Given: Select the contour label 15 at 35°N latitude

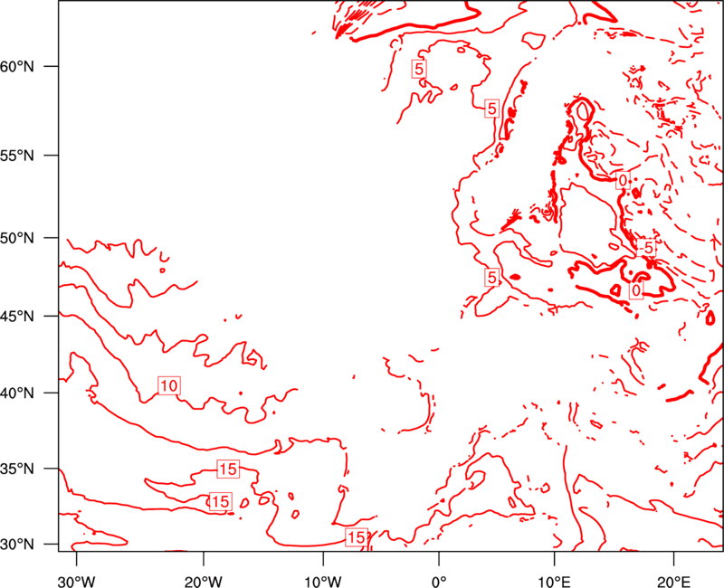Looking at the screenshot, I should (x=228, y=469).
